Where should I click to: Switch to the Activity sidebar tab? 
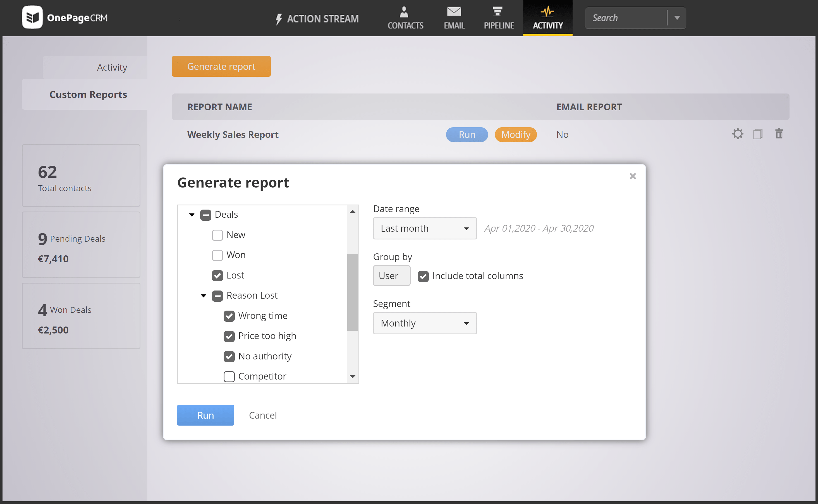point(95,67)
